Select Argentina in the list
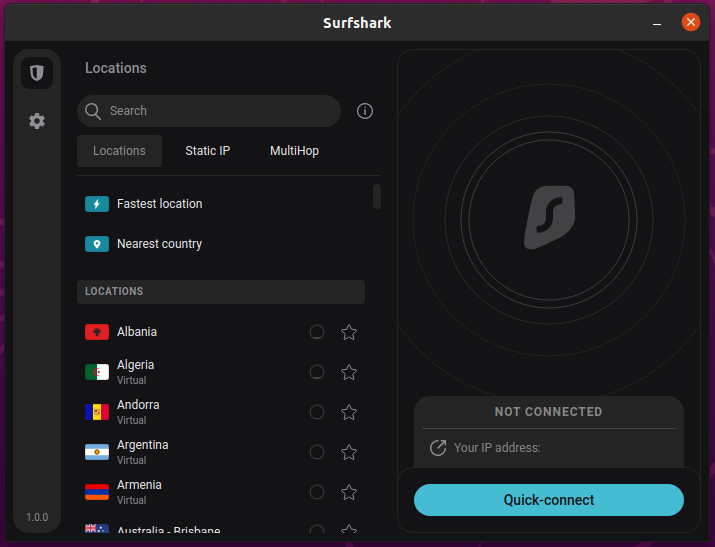 (x=221, y=452)
